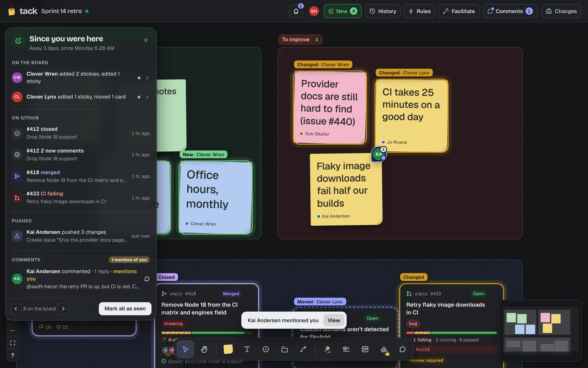Open the SH user avatar

coord(314,11)
